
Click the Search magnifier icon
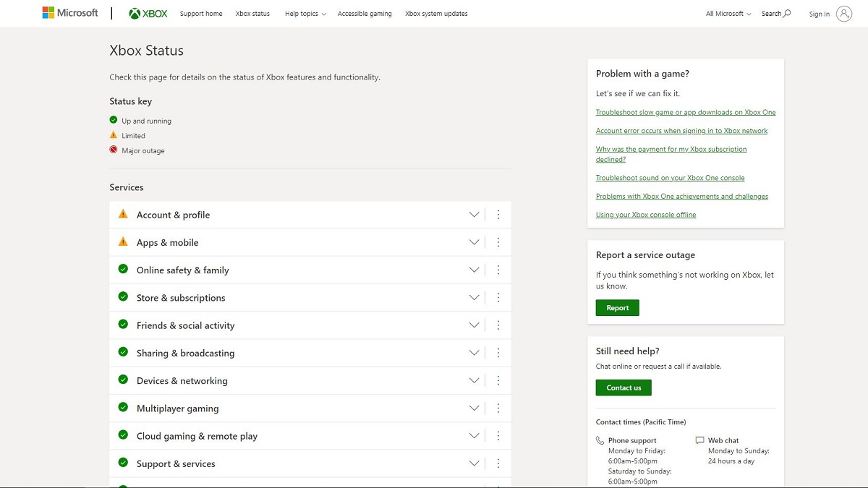(787, 13)
